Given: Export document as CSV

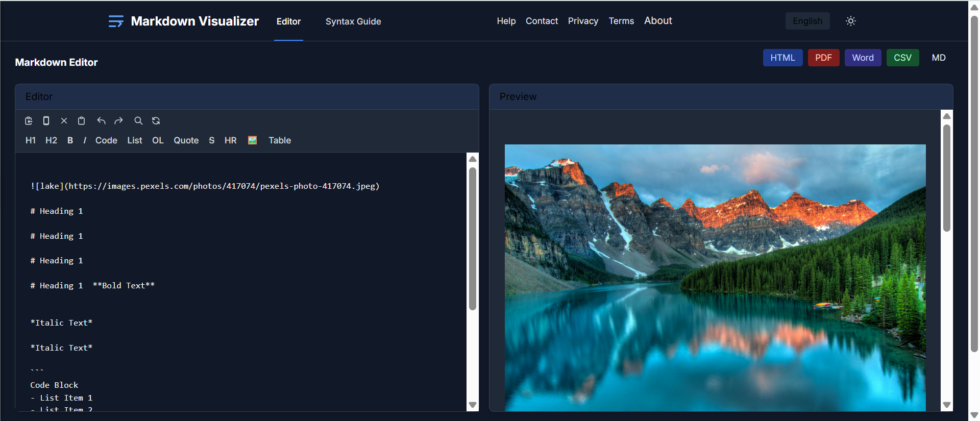Looking at the screenshot, I should (902, 58).
